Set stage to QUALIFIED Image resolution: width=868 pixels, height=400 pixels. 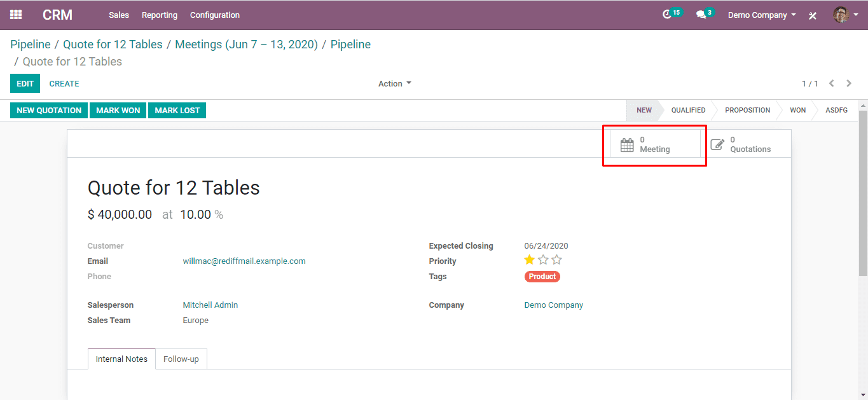click(688, 110)
